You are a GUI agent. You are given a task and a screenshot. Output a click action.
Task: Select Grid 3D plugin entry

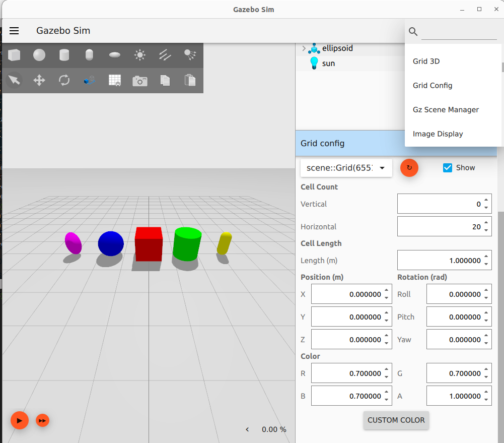[x=453, y=61]
